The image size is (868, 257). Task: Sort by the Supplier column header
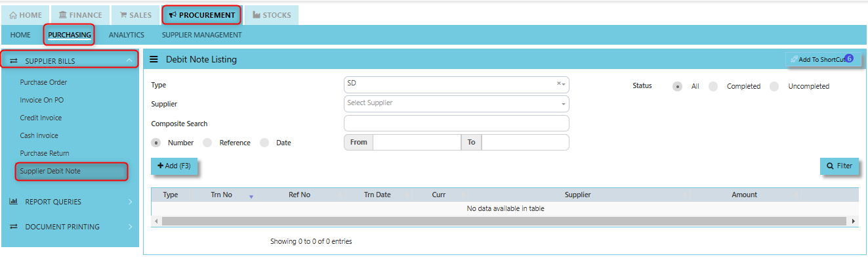pos(577,195)
